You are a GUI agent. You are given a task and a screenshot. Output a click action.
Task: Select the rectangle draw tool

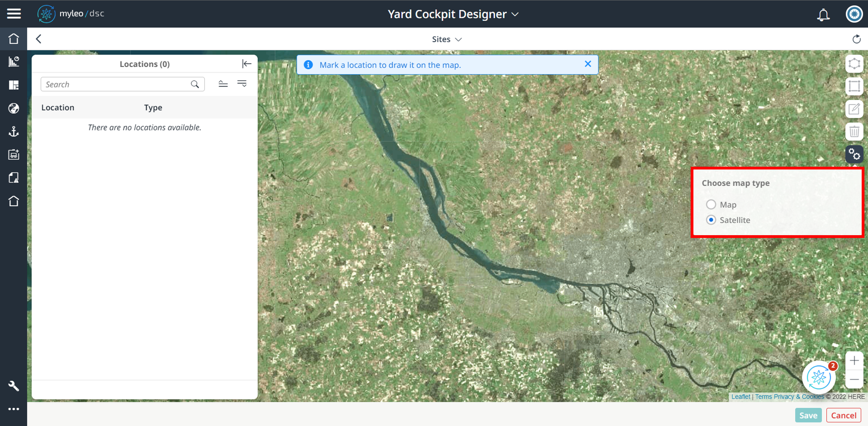854,86
